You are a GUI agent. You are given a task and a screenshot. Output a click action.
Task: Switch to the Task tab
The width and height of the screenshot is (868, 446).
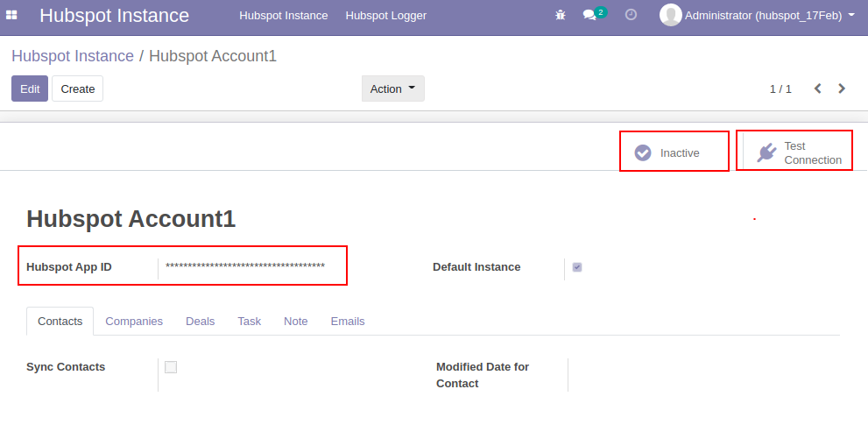249,322
